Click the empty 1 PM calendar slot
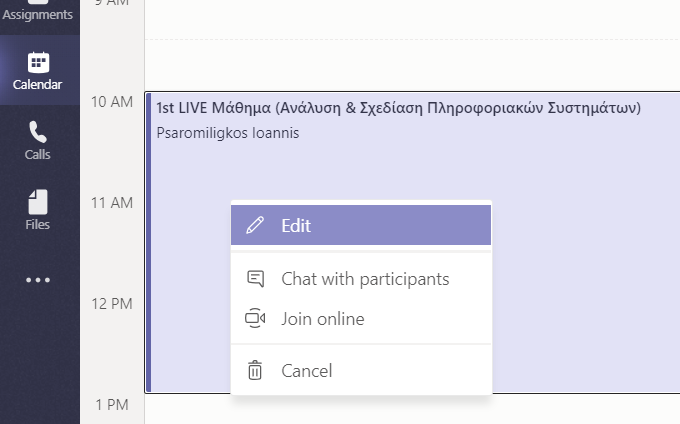Screen dimensions: 680x424 412,409
